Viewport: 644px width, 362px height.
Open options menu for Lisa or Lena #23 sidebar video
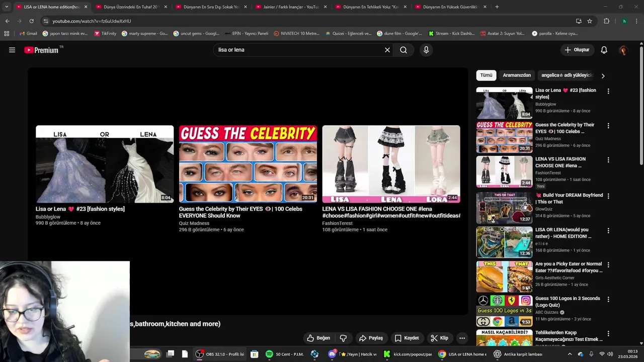[608, 91]
